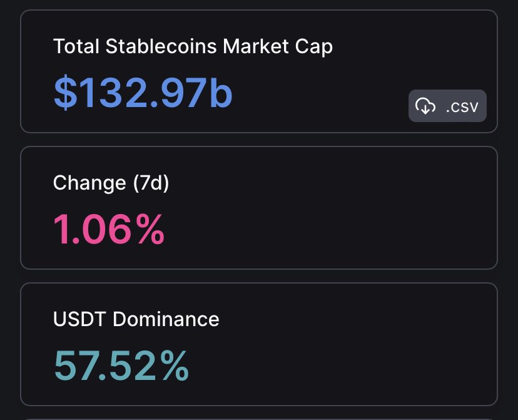Click the "(7d)" period text
The width and height of the screenshot is (518, 420).
(x=150, y=183)
